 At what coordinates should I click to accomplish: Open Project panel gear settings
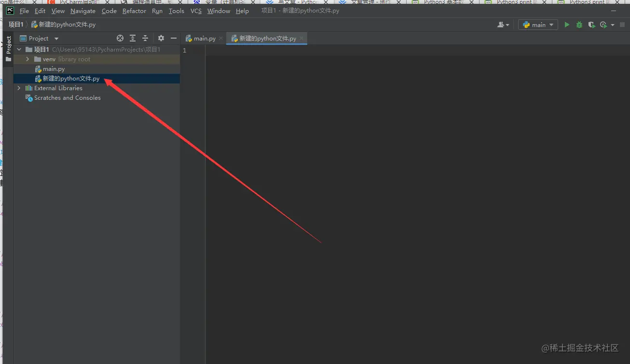(161, 38)
